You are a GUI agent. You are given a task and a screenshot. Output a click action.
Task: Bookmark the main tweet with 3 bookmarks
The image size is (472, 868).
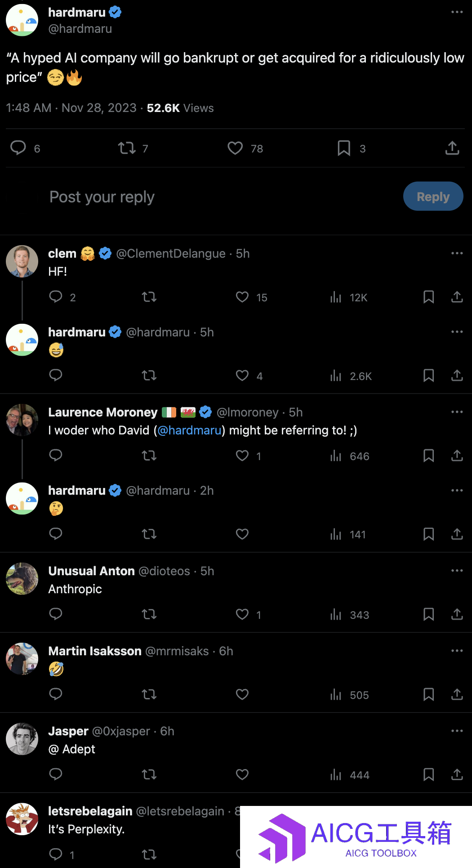tap(344, 148)
